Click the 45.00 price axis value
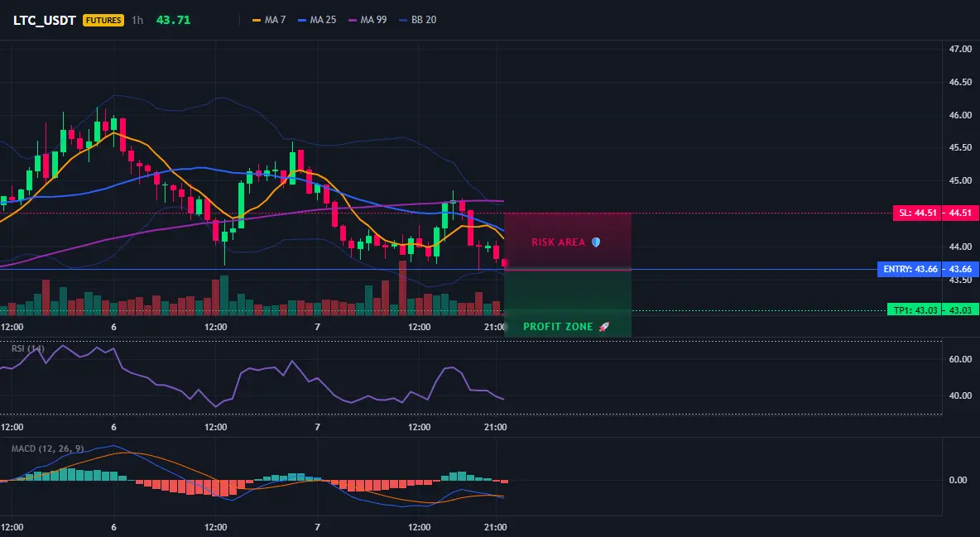The height and width of the screenshot is (537, 980). (960, 180)
